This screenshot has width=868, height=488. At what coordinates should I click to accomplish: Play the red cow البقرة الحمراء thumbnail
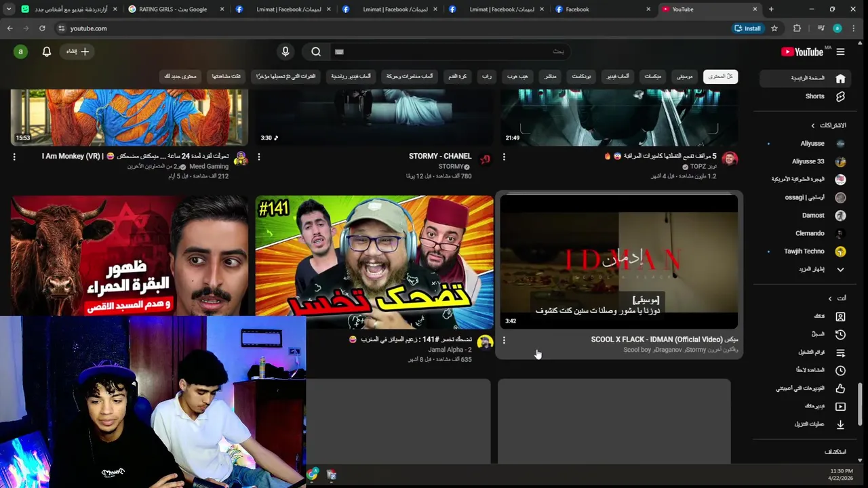(130, 256)
